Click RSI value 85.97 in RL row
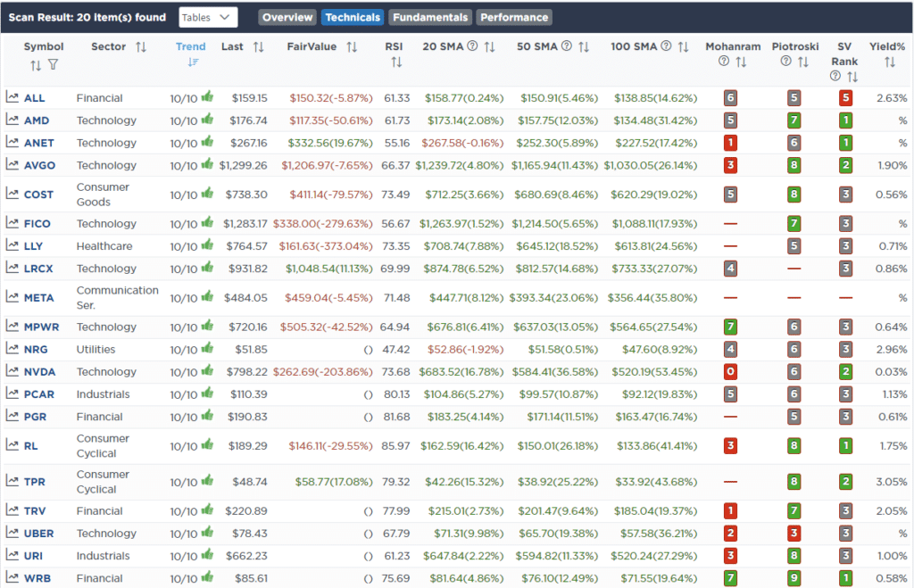914x588 pixels. 395,446
